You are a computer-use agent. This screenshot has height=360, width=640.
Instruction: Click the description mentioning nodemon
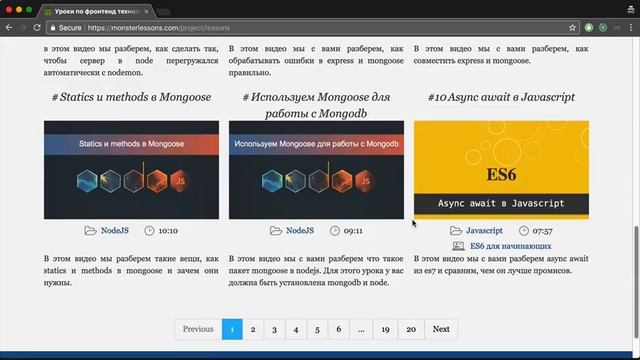tap(131, 60)
